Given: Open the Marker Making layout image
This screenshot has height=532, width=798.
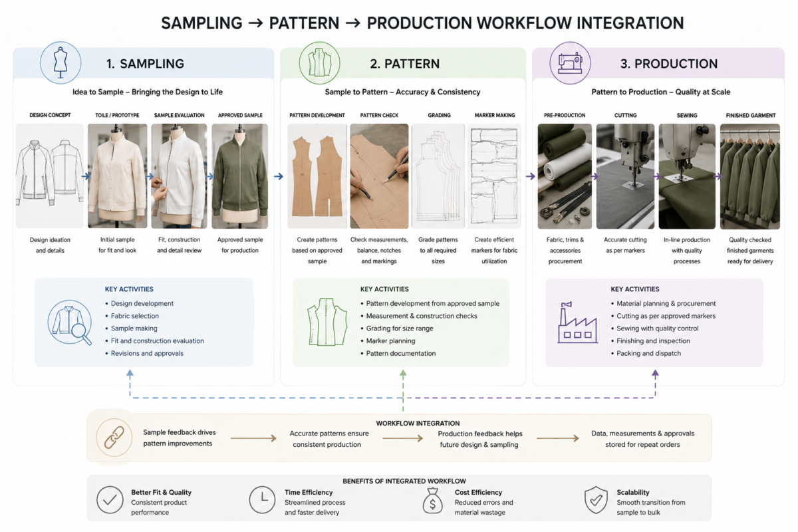Looking at the screenshot, I should pos(495,176).
